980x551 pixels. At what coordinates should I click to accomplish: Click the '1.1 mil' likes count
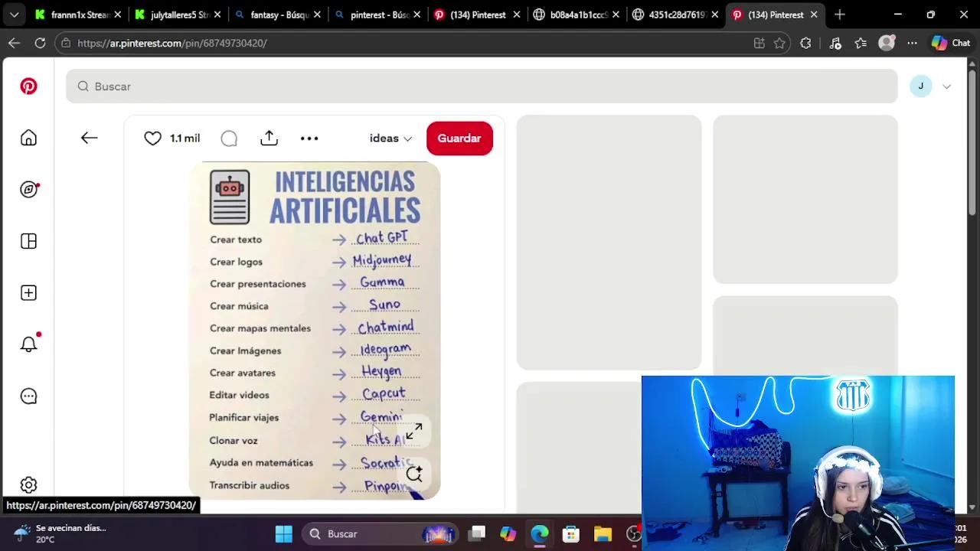point(185,139)
